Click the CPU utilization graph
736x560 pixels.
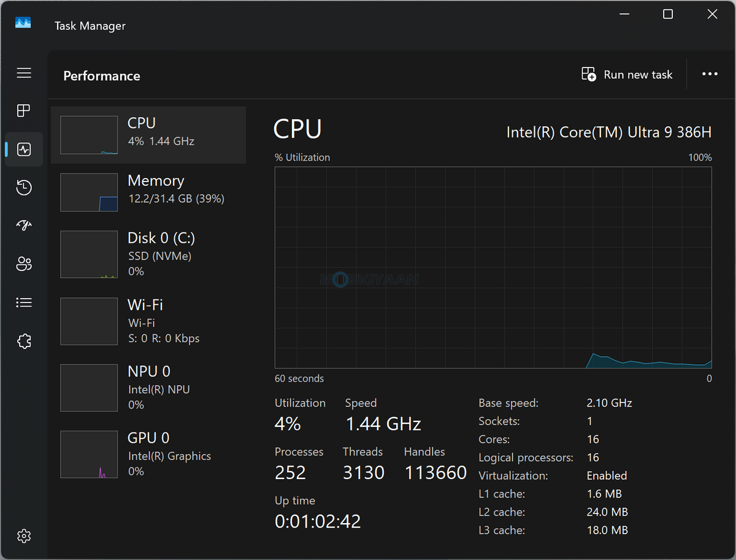493,267
